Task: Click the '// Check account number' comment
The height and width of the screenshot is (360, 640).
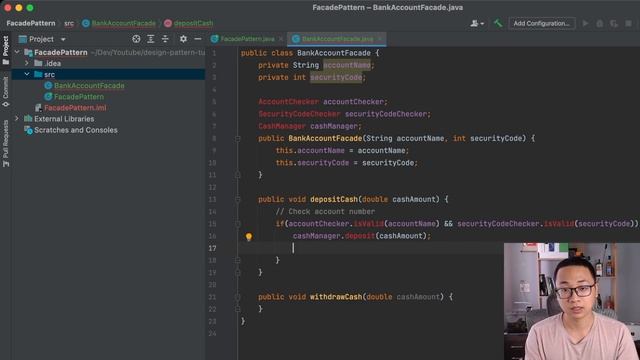Action: pyautogui.click(x=325, y=211)
